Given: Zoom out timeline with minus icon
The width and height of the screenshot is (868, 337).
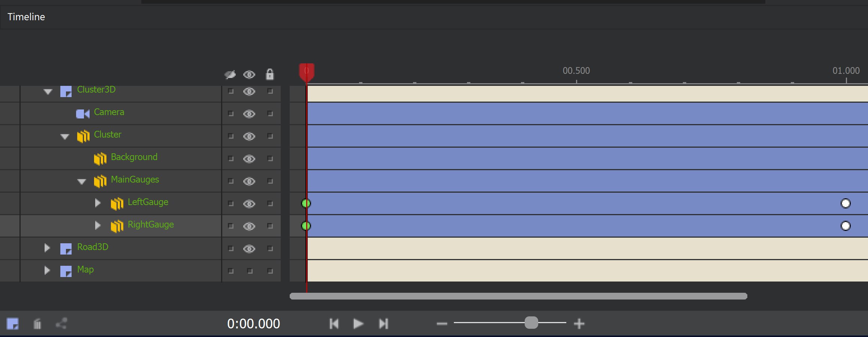Looking at the screenshot, I should point(442,324).
